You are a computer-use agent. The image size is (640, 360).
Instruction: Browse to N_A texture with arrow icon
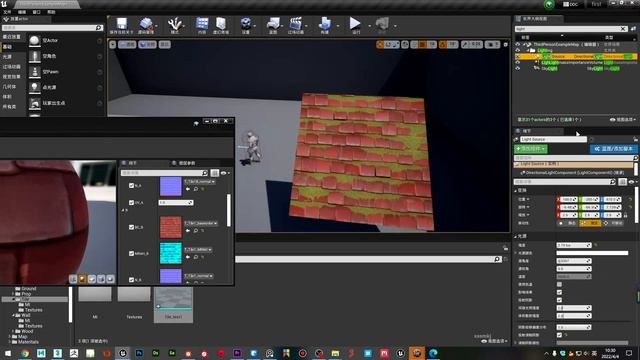(188, 189)
